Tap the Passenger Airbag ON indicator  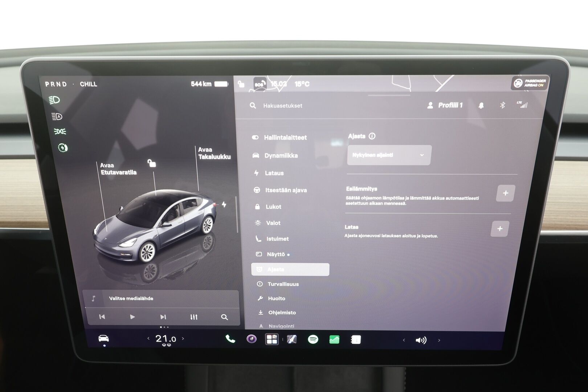pyautogui.click(x=530, y=83)
